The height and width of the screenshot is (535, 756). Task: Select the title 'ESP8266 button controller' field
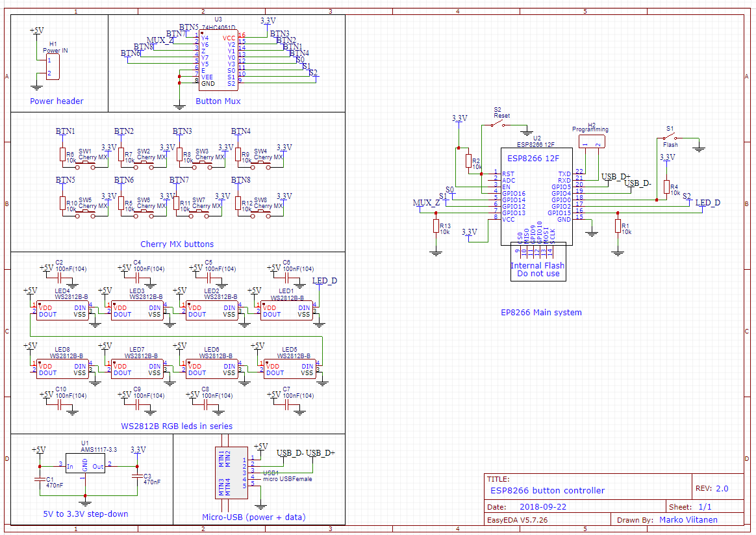coord(548,491)
